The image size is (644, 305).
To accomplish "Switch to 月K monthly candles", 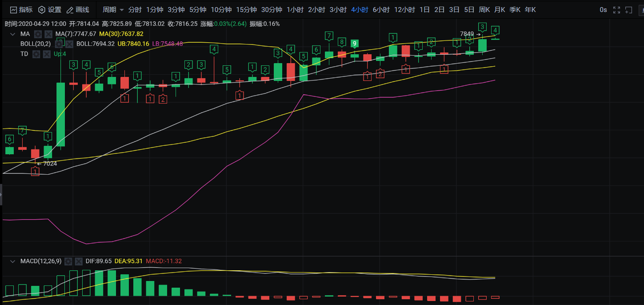I will 500,10.
